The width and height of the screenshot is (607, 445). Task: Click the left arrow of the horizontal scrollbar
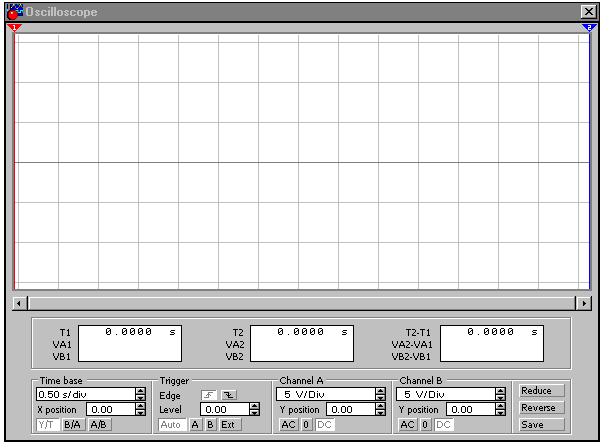tap(19, 303)
